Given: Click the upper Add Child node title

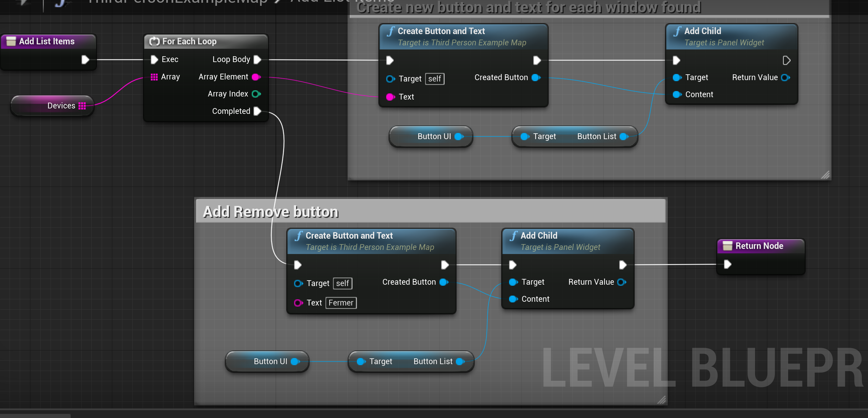Looking at the screenshot, I should pyautogui.click(x=703, y=31).
